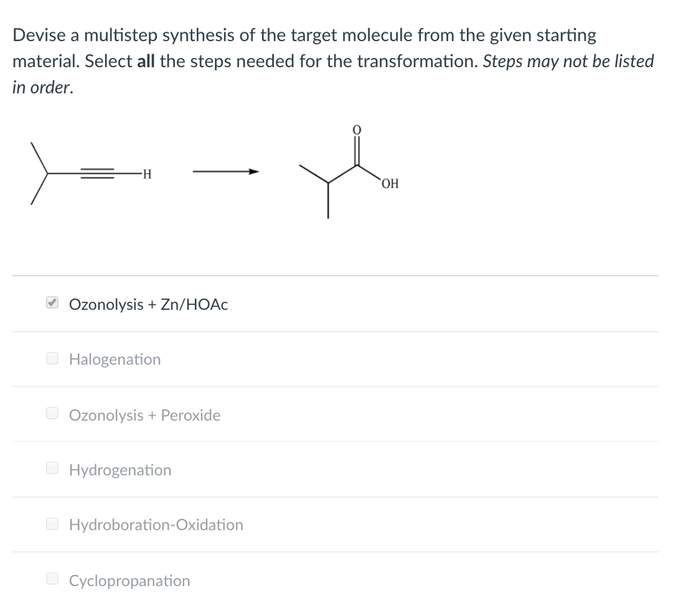Select the Cyclopropanation option label
The image size is (681, 616).
pyautogui.click(x=129, y=580)
